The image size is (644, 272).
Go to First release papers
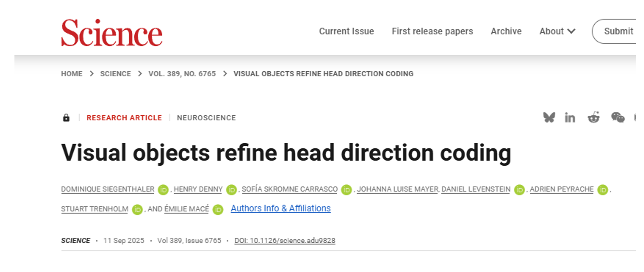pyautogui.click(x=432, y=31)
